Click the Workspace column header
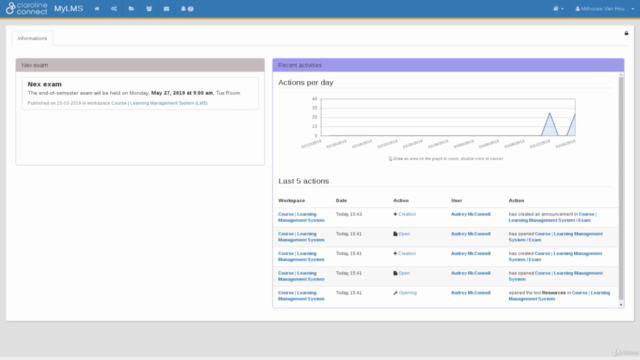This screenshot has width=640, height=360. [x=291, y=200]
